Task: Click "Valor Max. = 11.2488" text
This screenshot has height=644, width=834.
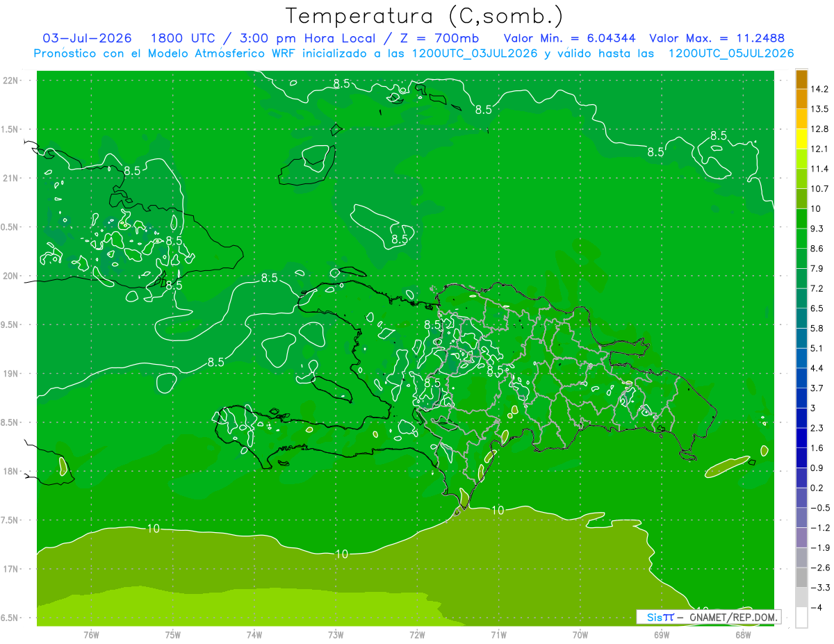Action: click(717, 38)
